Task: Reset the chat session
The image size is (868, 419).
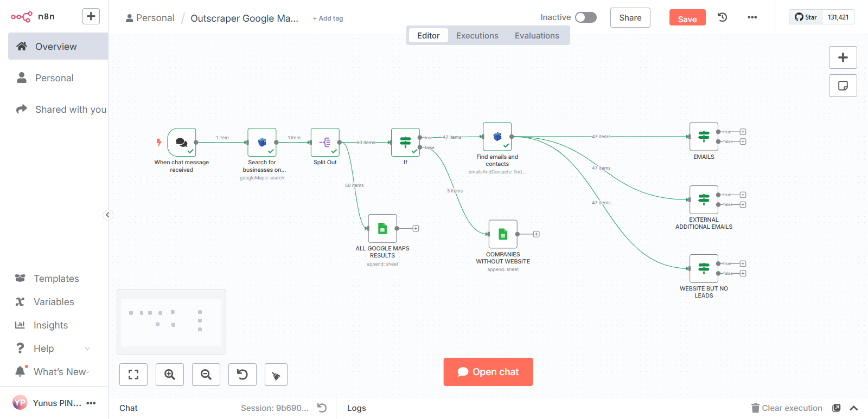Action: [x=322, y=408]
